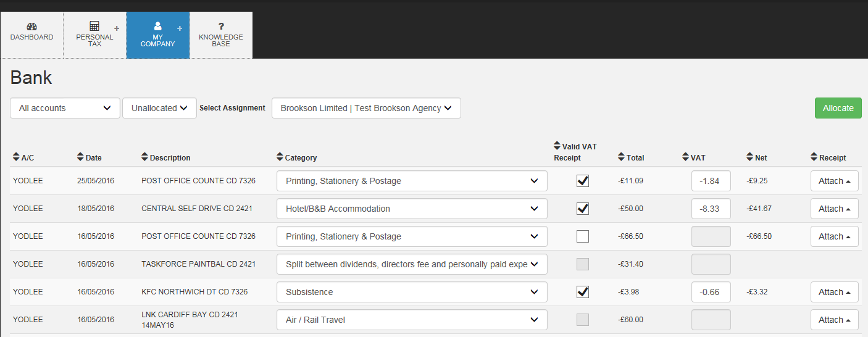The height and width of the screenshot is (337, 868).
Task: Click the Knowledge Base question mark icon
Action: click(221, 27)
